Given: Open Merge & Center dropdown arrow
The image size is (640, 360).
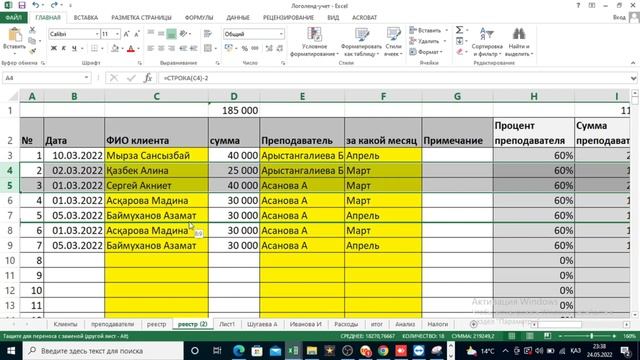Looking at the screenshot, I should pyautogui.click(x=216, y=49).
